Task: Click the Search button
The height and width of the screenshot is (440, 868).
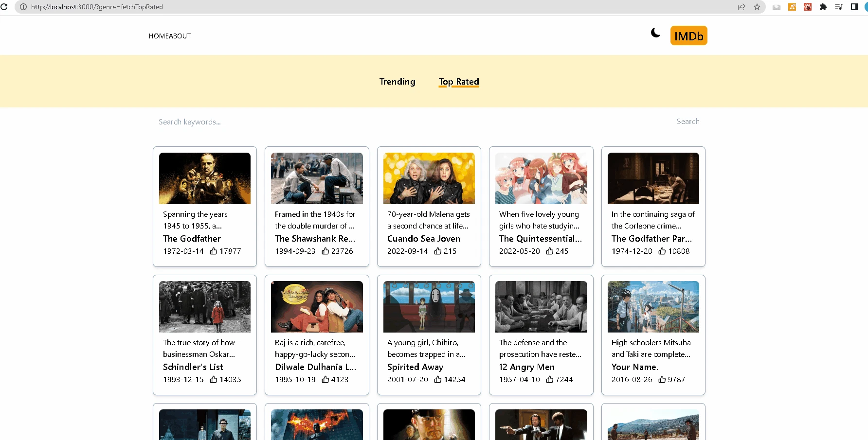Action: point(688,122)
